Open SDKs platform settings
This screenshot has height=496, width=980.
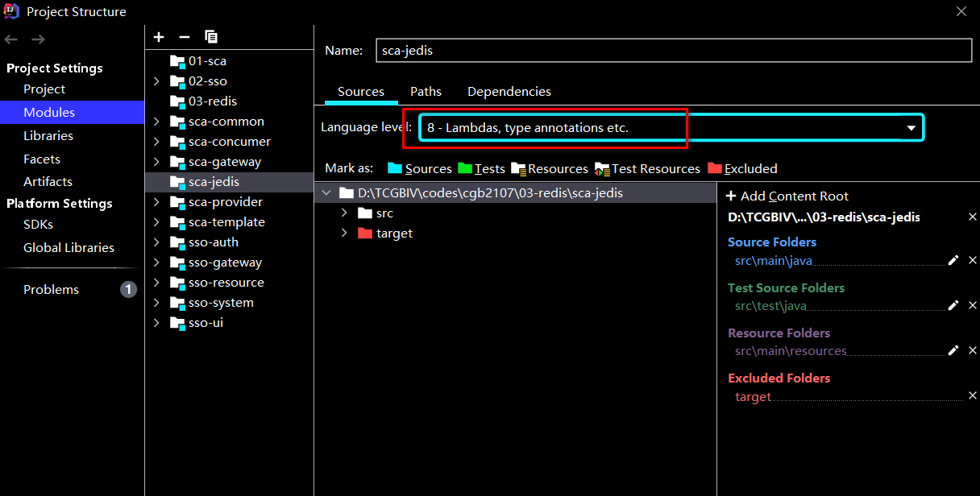38,224
